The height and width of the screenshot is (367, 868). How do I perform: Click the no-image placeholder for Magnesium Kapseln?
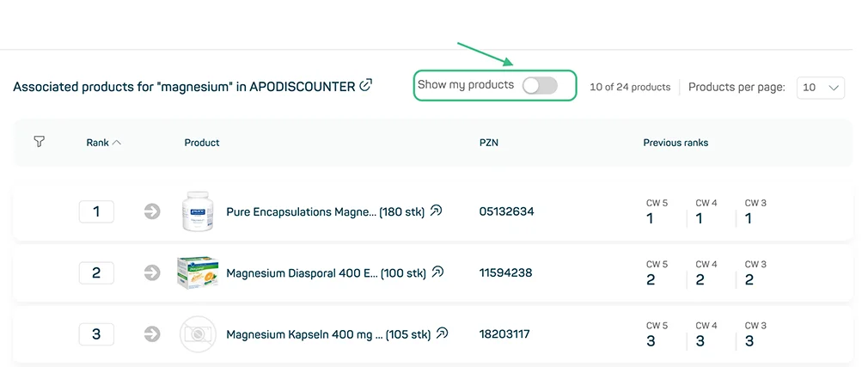point(198,334)
